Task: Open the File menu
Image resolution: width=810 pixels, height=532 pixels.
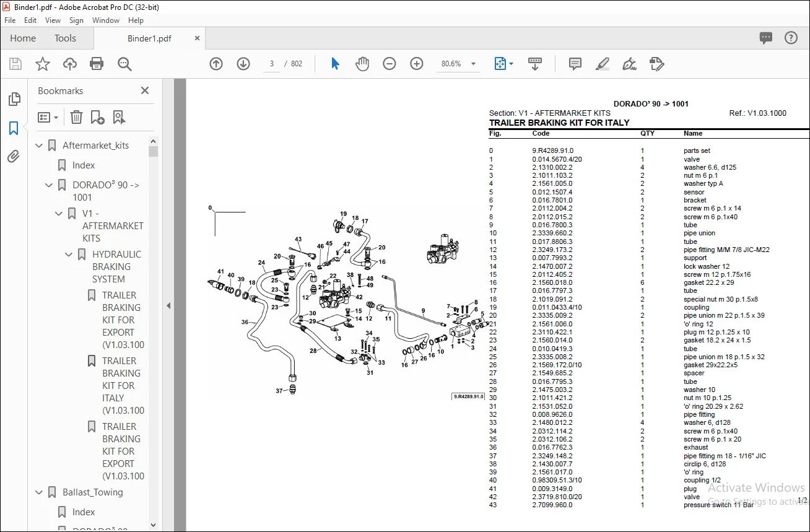Action: pos(10,20)
